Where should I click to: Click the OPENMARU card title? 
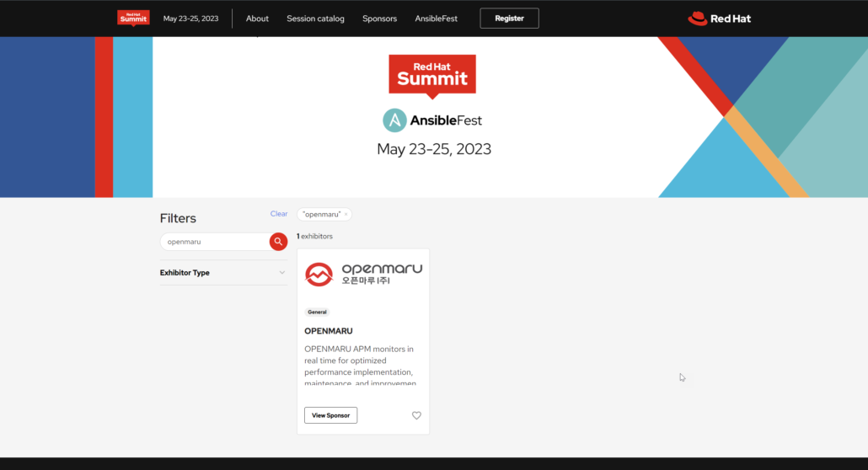tap(329, 331)
